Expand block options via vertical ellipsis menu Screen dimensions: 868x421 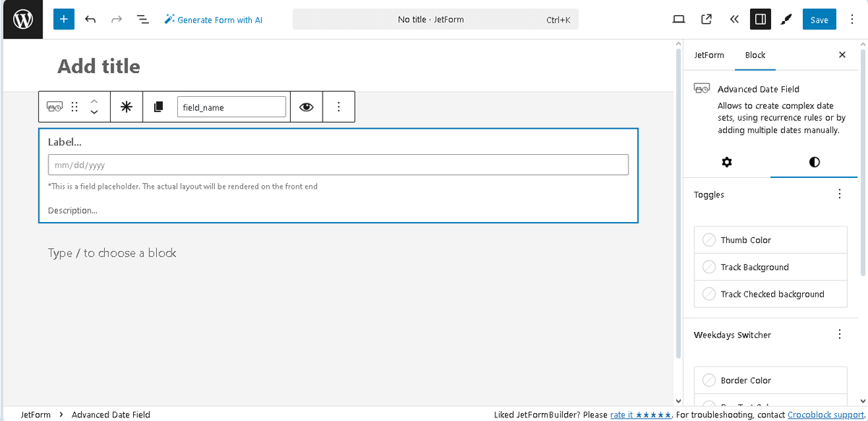339,106
